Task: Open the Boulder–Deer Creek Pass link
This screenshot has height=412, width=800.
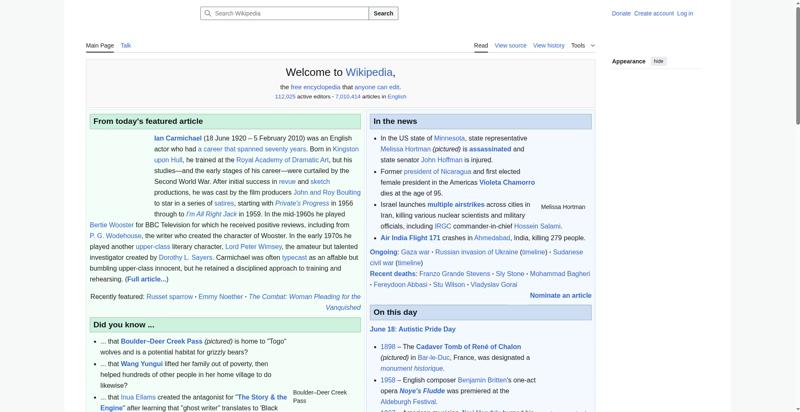Action: pyautogui.click(x=161, y=342)
